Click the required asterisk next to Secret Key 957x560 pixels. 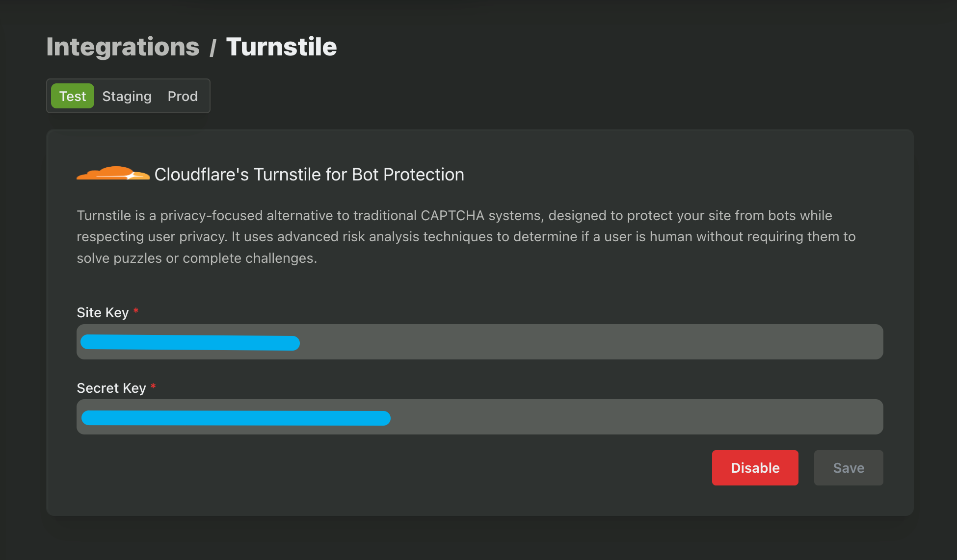(153, 386)
